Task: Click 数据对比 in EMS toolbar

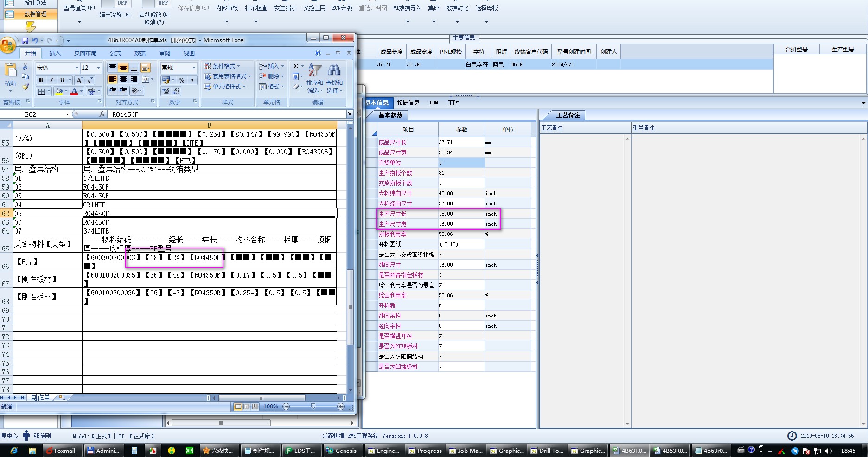Action: (457, 8)
